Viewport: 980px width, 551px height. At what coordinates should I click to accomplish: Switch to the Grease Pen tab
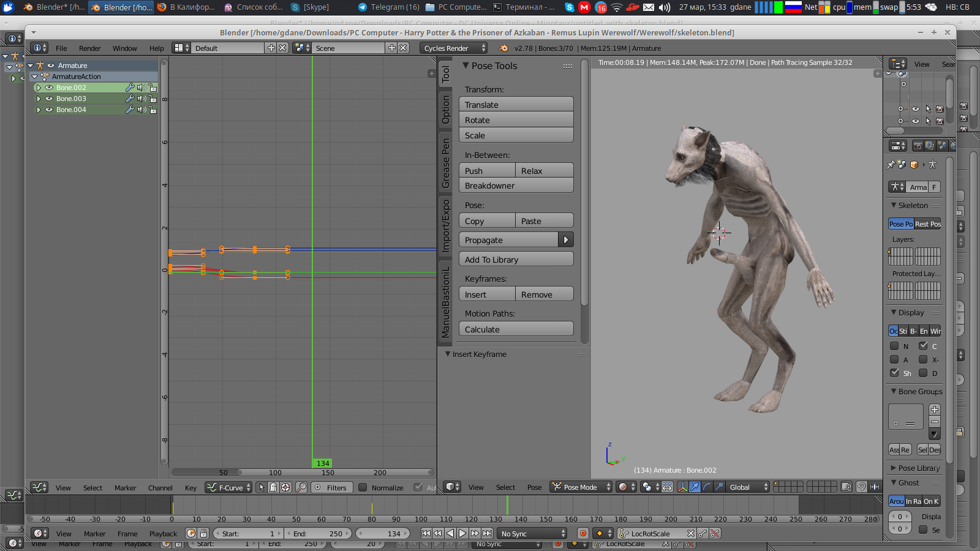pos(446,163)
